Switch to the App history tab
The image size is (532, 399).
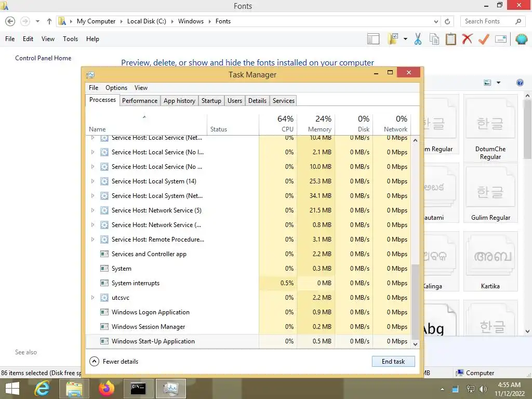coord(179,101)
